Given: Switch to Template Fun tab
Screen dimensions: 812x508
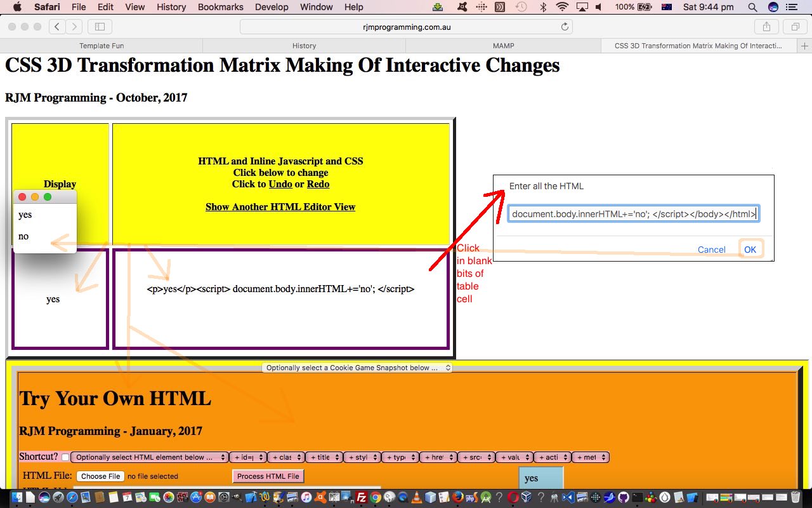Looking at the screenshot, I should (101, 46).
